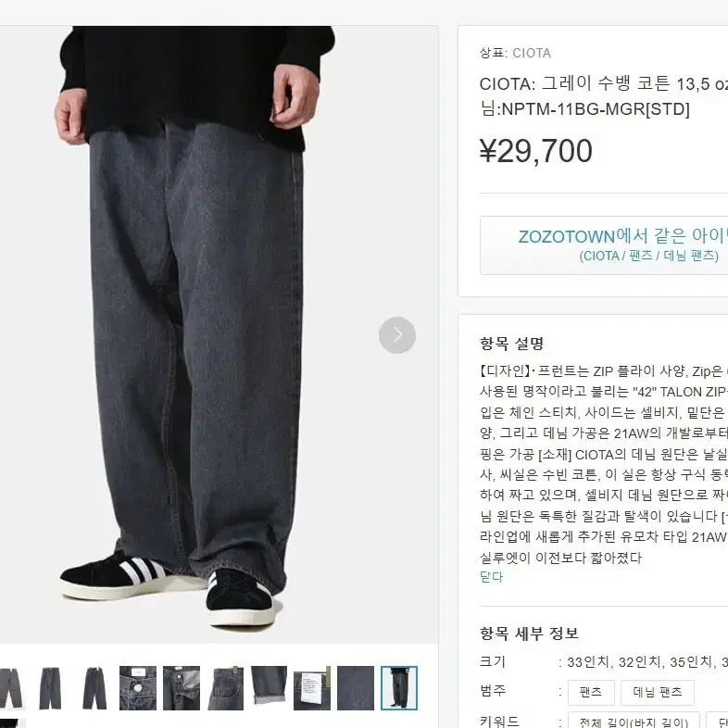Screen dimensions: 728x728
Task: Click partially visible thumbnail in second row
Action: click(10, 723)
